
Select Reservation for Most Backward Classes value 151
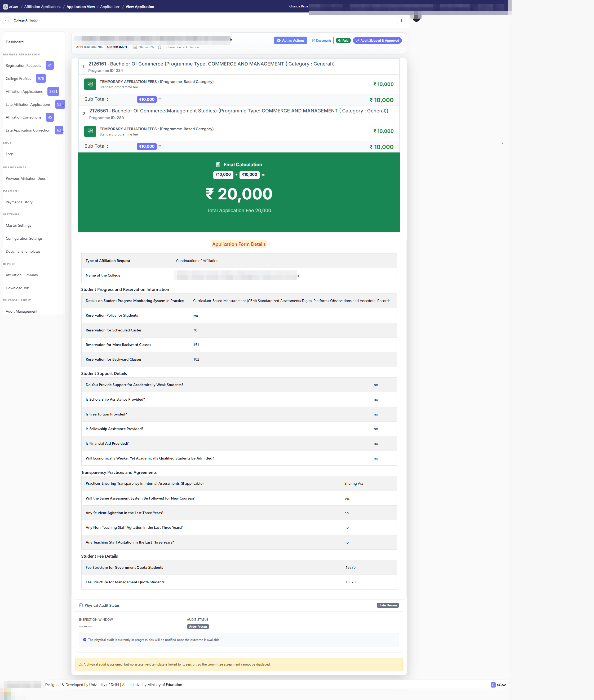(x=196, y=345)
